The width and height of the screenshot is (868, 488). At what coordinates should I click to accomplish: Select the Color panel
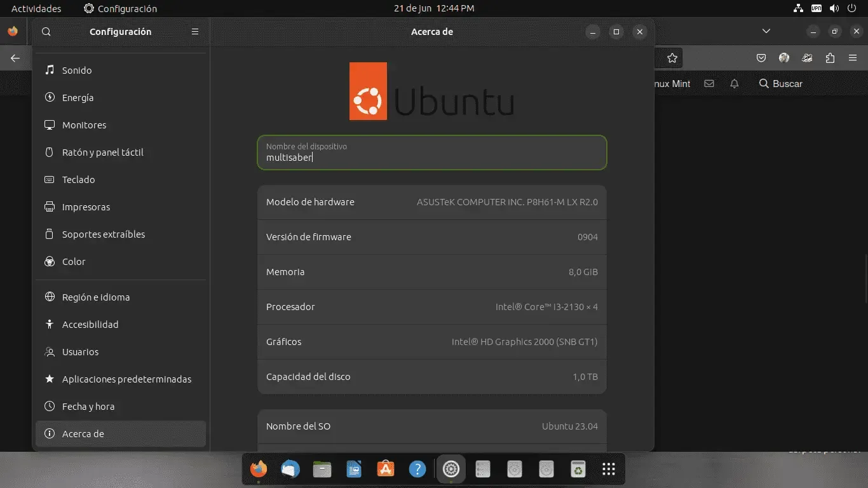pyautogui.click(x=121, y=262)
